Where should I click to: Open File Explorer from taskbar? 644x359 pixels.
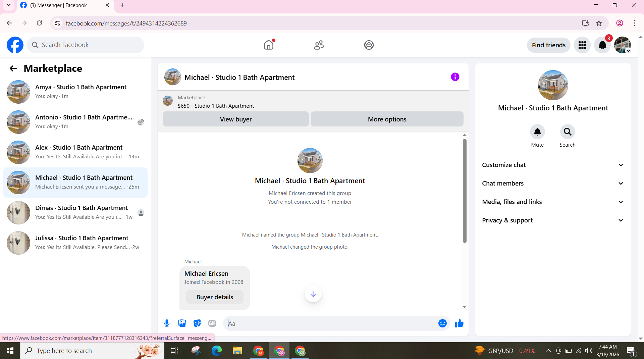[x=237, y=351]
